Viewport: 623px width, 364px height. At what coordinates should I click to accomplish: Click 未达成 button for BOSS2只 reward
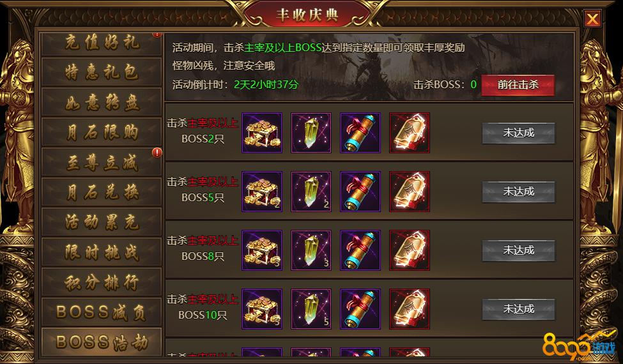tap(518, 133)
